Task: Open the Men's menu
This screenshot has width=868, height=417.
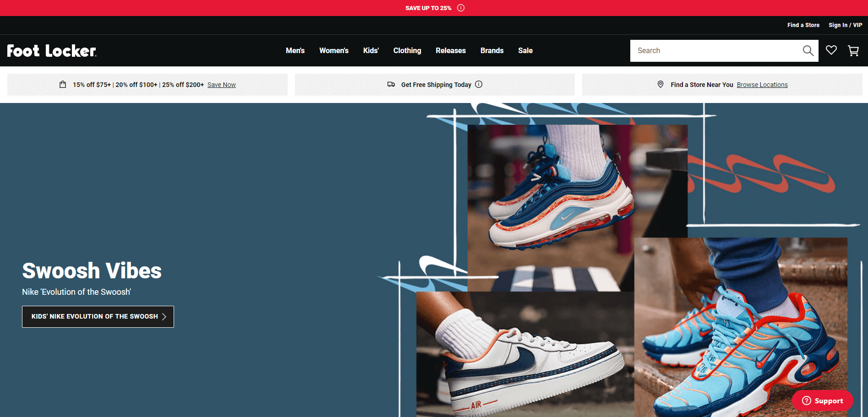Action: coord(295,50)
